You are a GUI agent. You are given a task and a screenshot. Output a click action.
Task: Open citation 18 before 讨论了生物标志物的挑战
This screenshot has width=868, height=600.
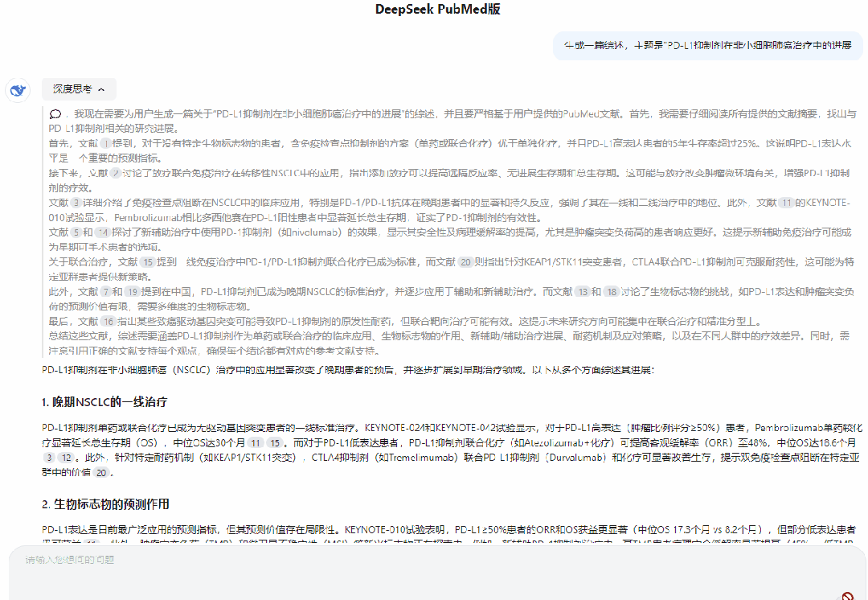tap(611, 291)
